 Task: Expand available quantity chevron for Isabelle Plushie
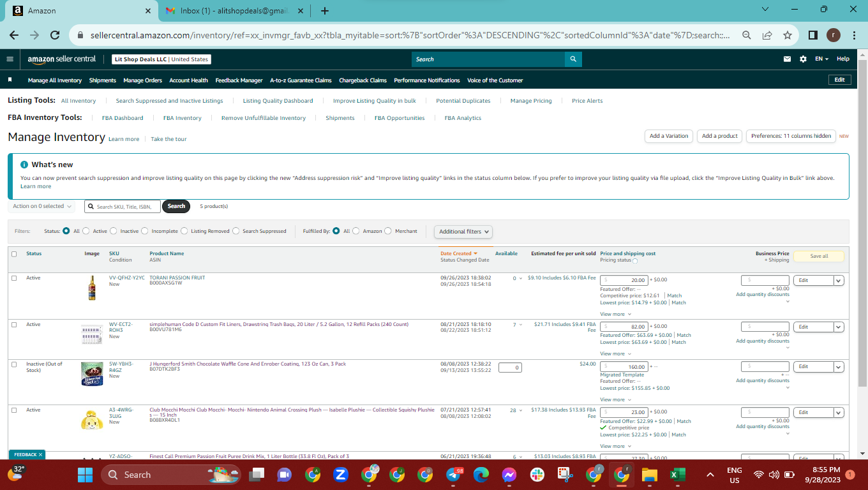click(x=521, y=411)
